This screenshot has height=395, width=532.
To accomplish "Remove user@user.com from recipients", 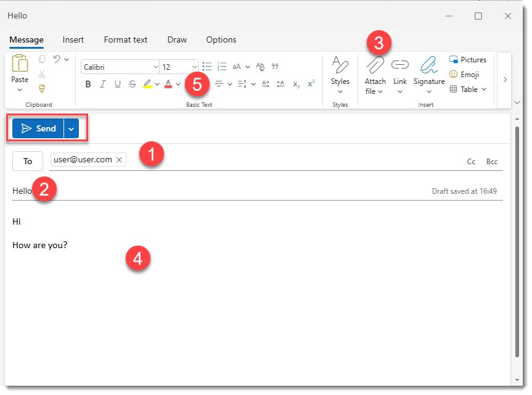I will (x=118, y=159).
